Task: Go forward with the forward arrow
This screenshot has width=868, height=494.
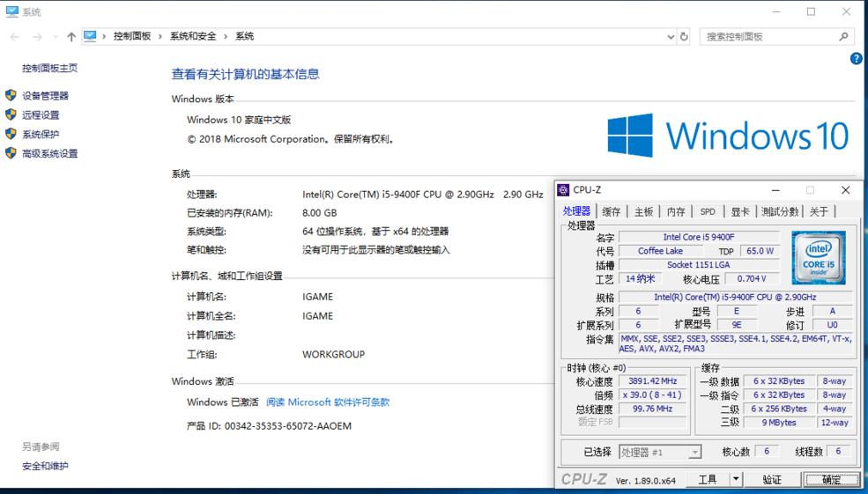Action: 37,36
